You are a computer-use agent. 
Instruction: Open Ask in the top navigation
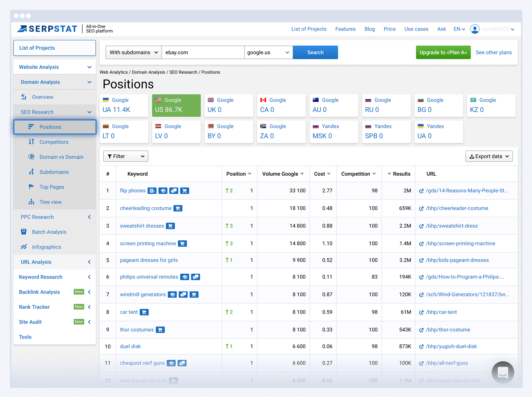[x=442, y=29]
